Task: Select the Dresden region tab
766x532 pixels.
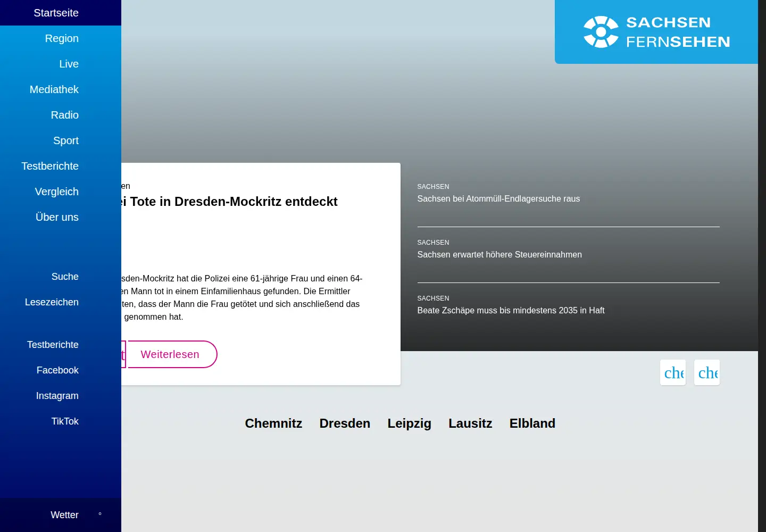Action: tap(345, 423)
